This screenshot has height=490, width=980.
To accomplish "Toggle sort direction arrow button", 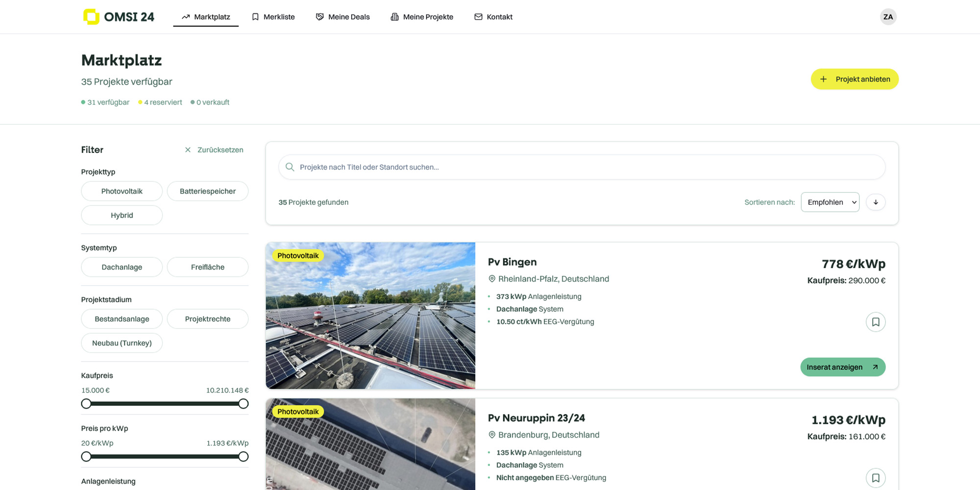I will [x=875, y=202].
